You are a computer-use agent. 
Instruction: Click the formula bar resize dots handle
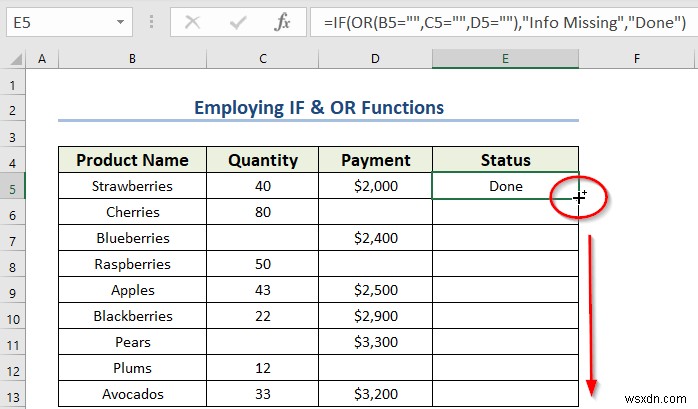151,22
